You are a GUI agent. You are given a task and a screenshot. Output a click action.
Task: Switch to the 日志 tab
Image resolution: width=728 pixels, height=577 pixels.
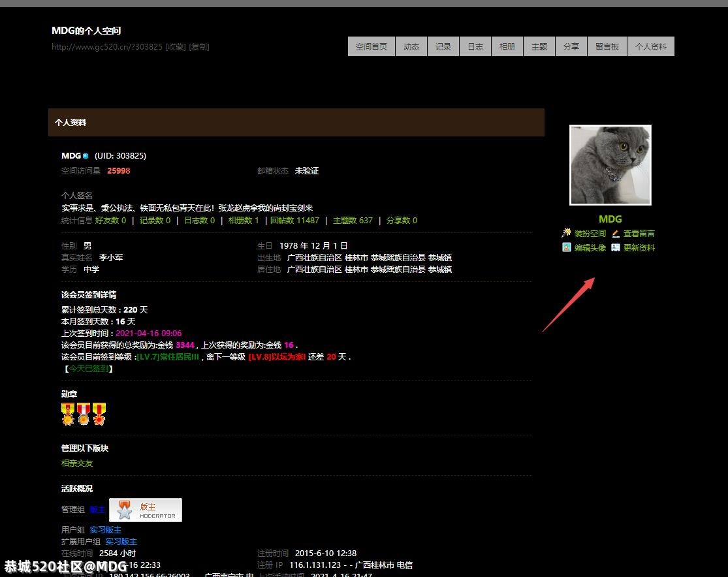tap(475, 46)
